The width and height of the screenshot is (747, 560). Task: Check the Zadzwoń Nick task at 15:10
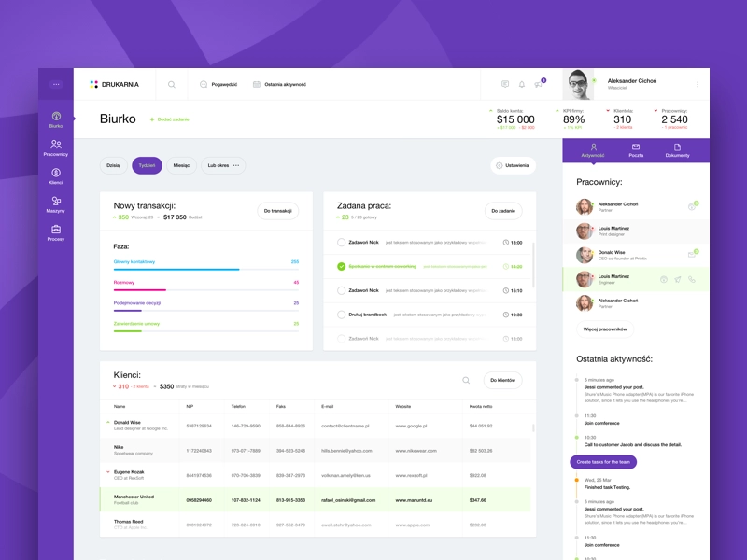tap(341, 290)
